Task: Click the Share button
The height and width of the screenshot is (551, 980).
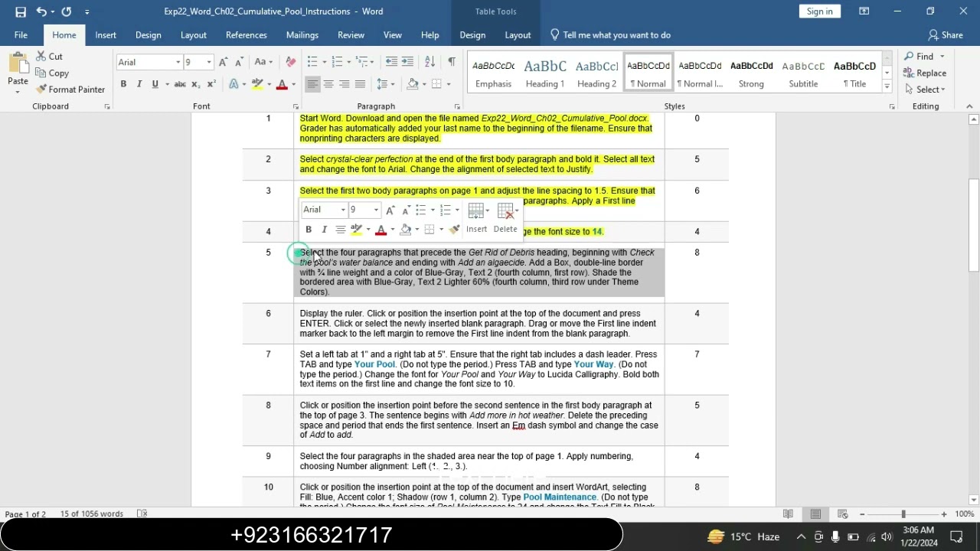Action: pos(946,35)
